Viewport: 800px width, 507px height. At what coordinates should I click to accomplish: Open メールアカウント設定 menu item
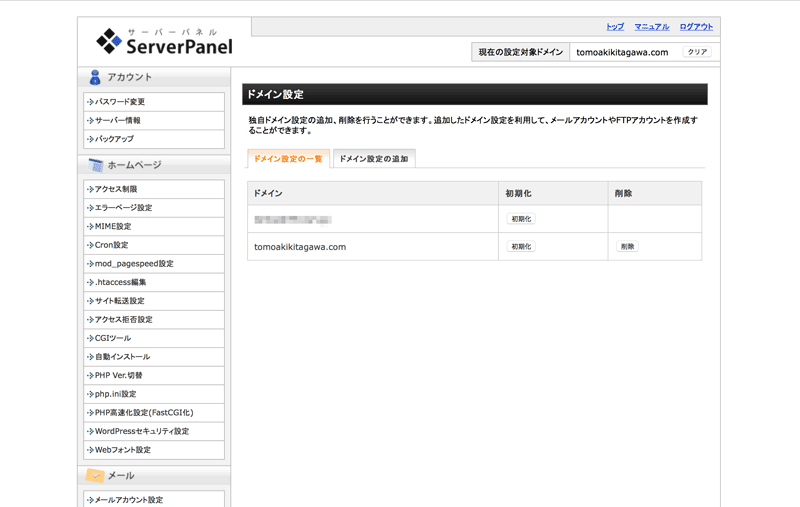point(154,499)
